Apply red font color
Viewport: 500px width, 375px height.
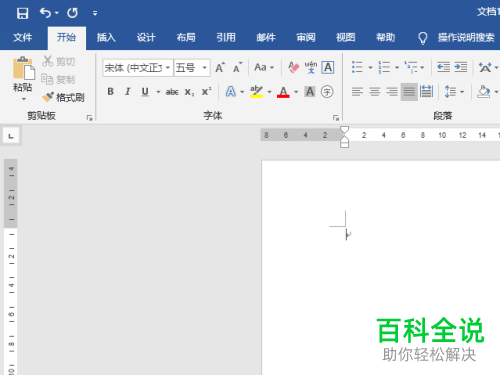click(283, 92)
